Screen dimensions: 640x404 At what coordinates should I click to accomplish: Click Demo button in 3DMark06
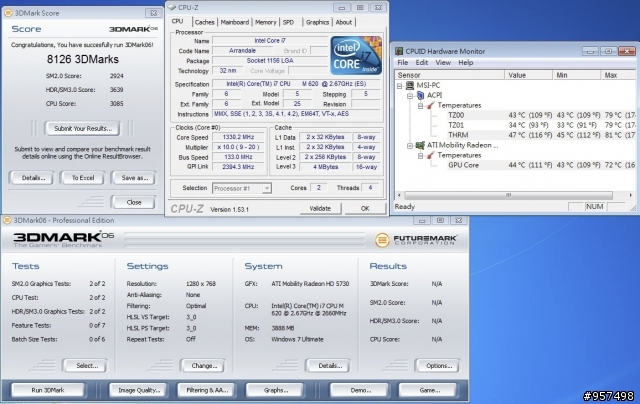(x=359, y=390)
